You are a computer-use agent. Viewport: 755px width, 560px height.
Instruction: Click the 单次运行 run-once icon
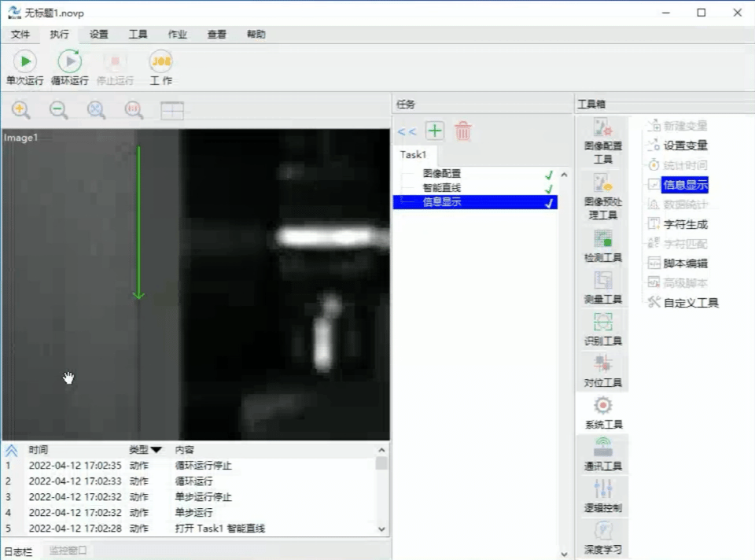pos(24,61)
